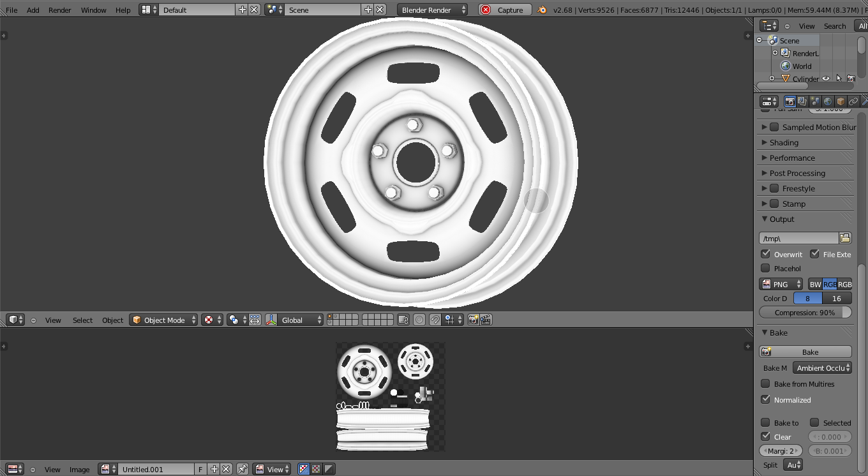
Task: Open the Scene properties tab
Action: pyautogui.click(x=815, y=101)
